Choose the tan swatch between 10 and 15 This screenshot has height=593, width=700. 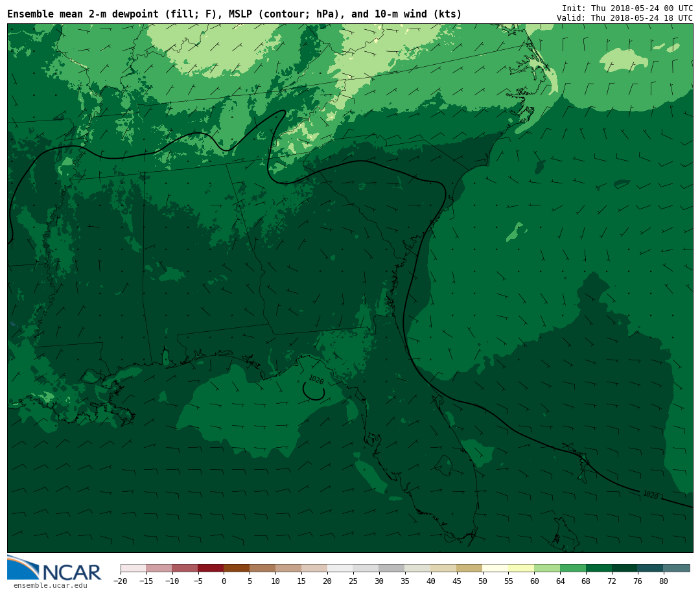coord(288,568)
